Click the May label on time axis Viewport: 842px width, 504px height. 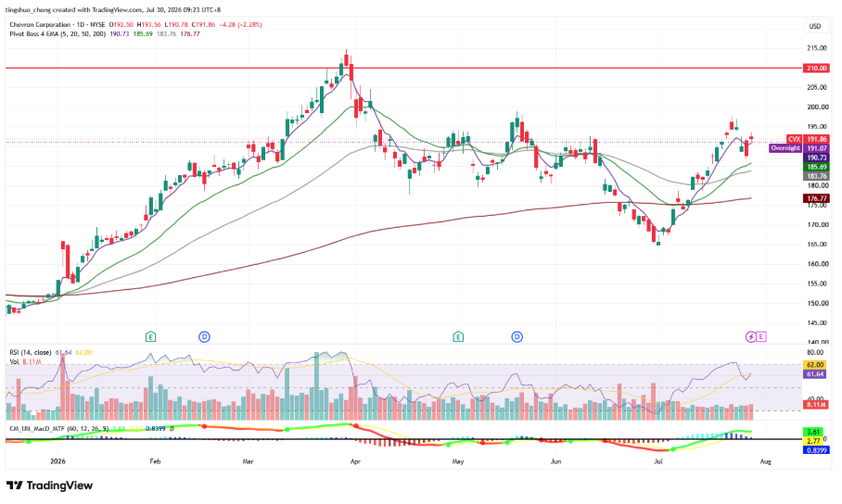(x=457, y=461)
